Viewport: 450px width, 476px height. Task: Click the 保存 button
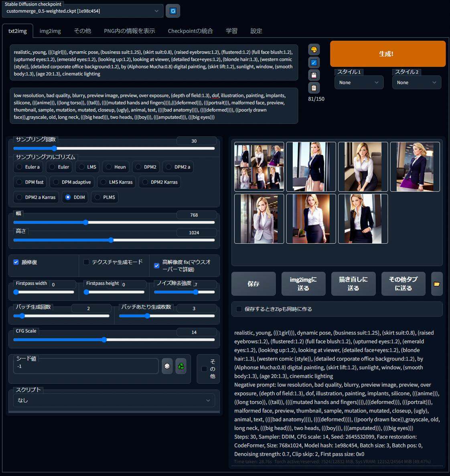[253, 284]
